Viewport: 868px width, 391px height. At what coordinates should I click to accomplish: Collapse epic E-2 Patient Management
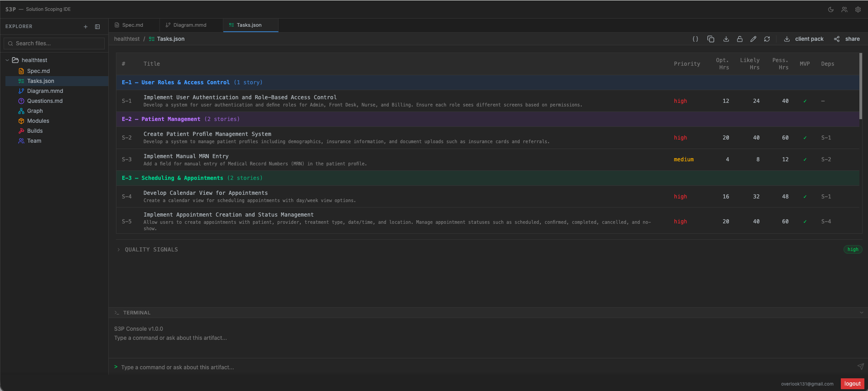[x=487, y=119]
